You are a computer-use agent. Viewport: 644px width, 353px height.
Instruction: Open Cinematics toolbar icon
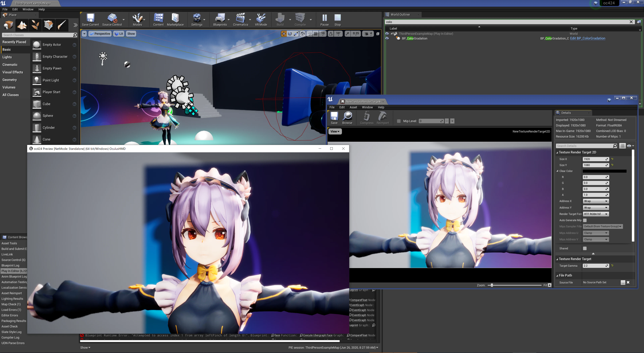pos(240,20)
